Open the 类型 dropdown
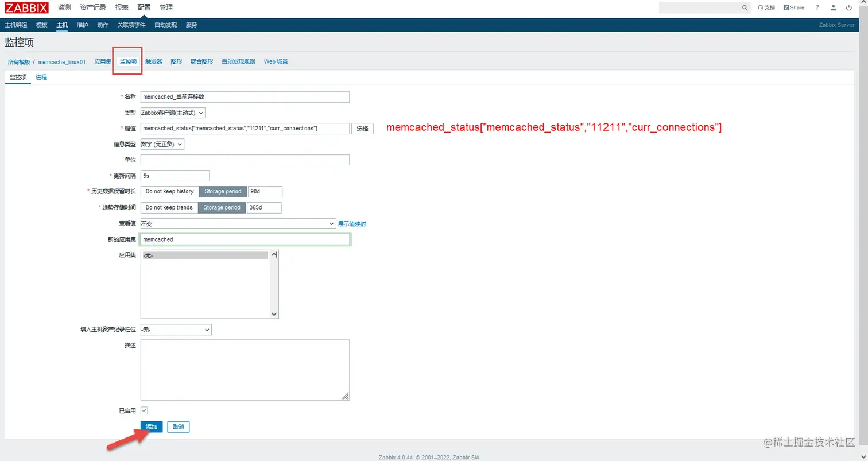868x461 pixels. [x=173, y=113]
